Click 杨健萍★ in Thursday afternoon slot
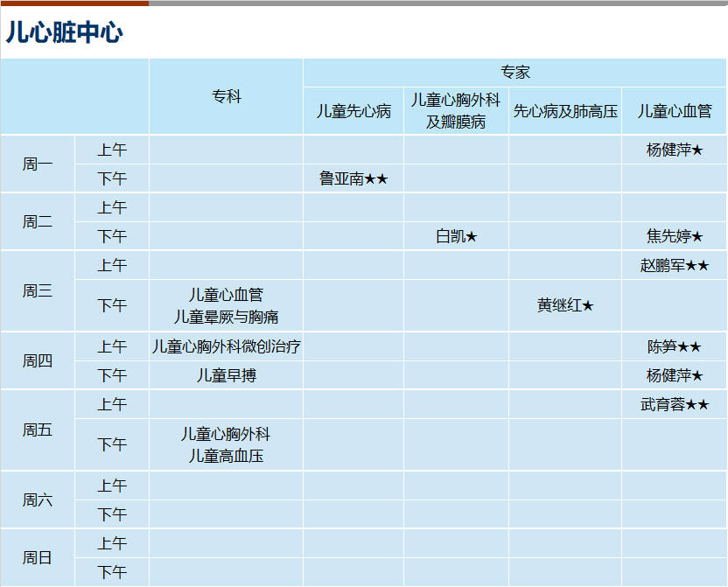This screenshot has height=587, width=728. pos(674,375)
